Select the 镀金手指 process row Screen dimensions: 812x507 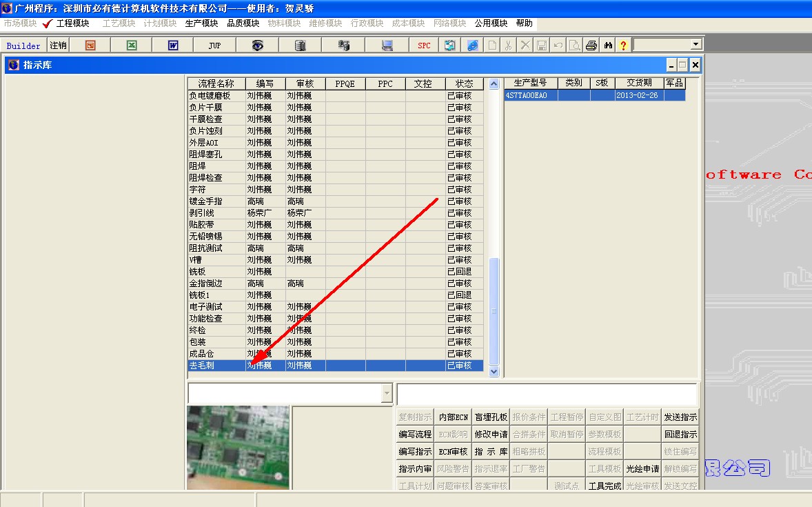336,201
